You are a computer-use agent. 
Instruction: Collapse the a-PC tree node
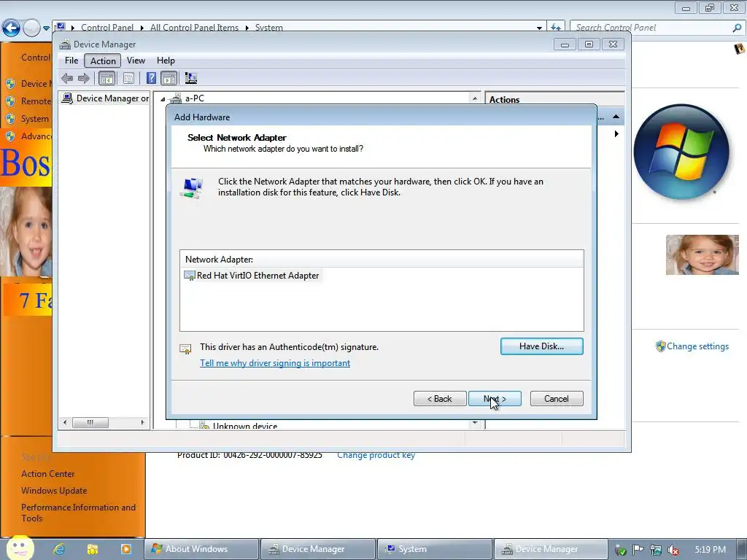click(163, 99)
